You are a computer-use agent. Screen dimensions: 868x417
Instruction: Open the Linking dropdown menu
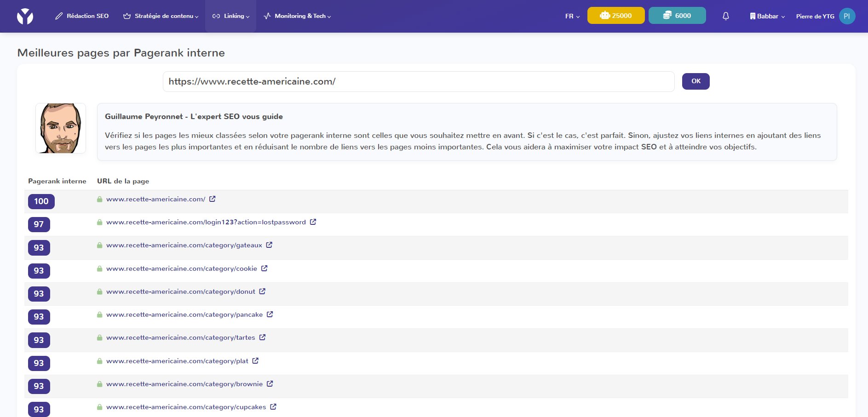point(230,16)
